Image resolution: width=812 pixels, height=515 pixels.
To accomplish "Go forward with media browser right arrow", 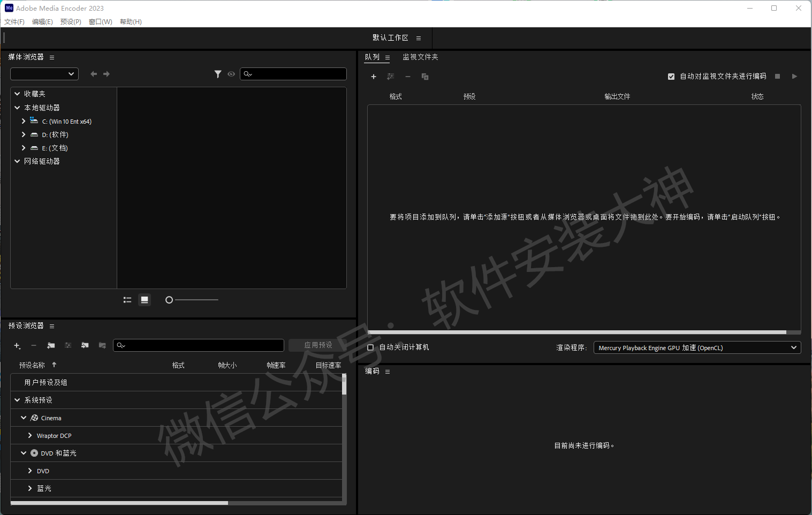I will click(107, 74).
